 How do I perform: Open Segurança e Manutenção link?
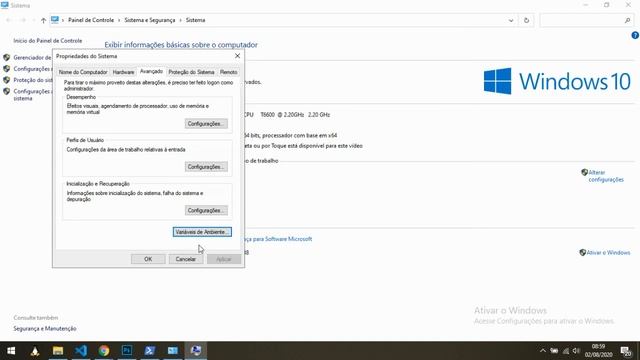click(45, 329)
